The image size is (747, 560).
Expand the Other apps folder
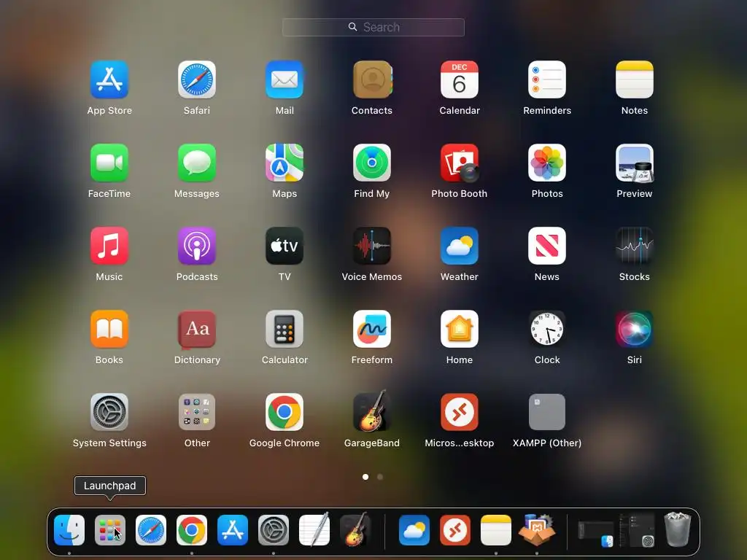tap(197, 412)
